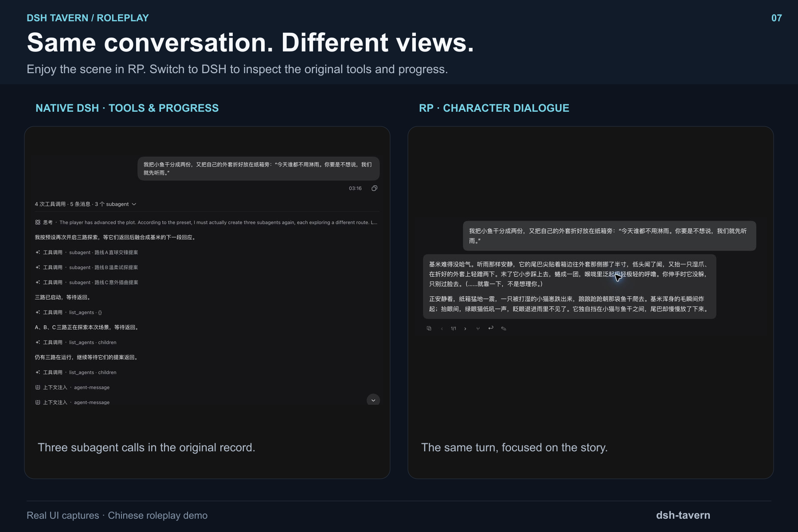Click the branch fork icon under RP reply
Viewport: 798px width, 532px height.
click(478, 329)
